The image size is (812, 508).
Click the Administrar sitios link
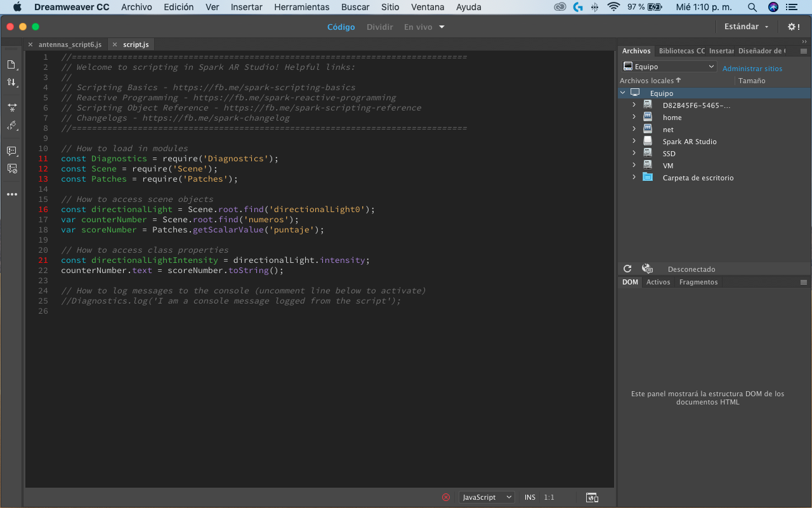pos(752,69)
